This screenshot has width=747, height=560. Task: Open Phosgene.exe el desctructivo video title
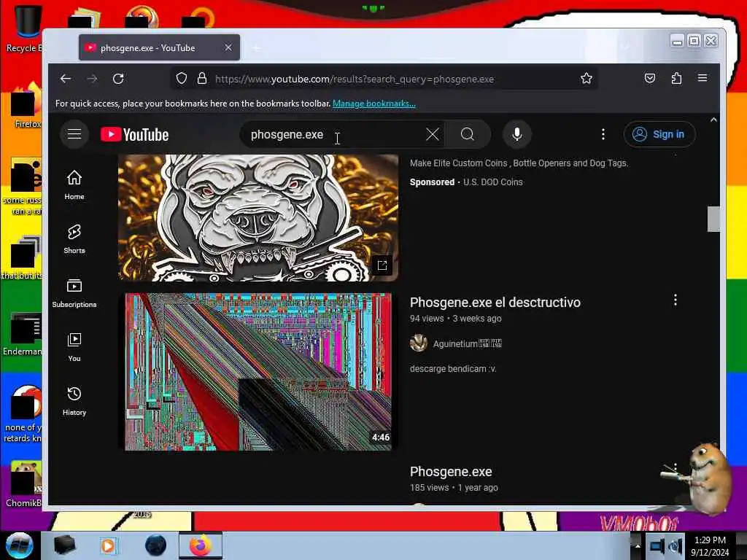pyautogui.click(x=495, y=303)
